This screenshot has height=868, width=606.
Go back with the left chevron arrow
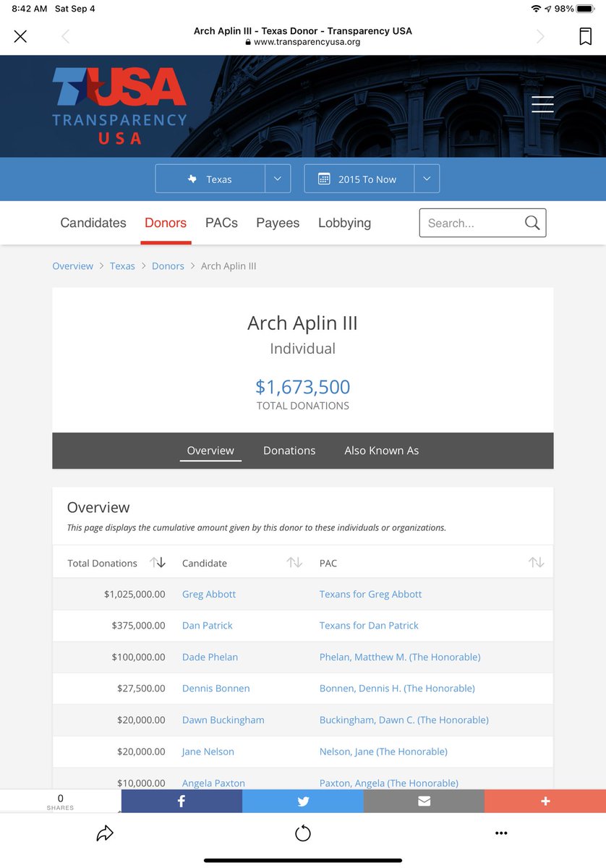click(x=65, y=36)
